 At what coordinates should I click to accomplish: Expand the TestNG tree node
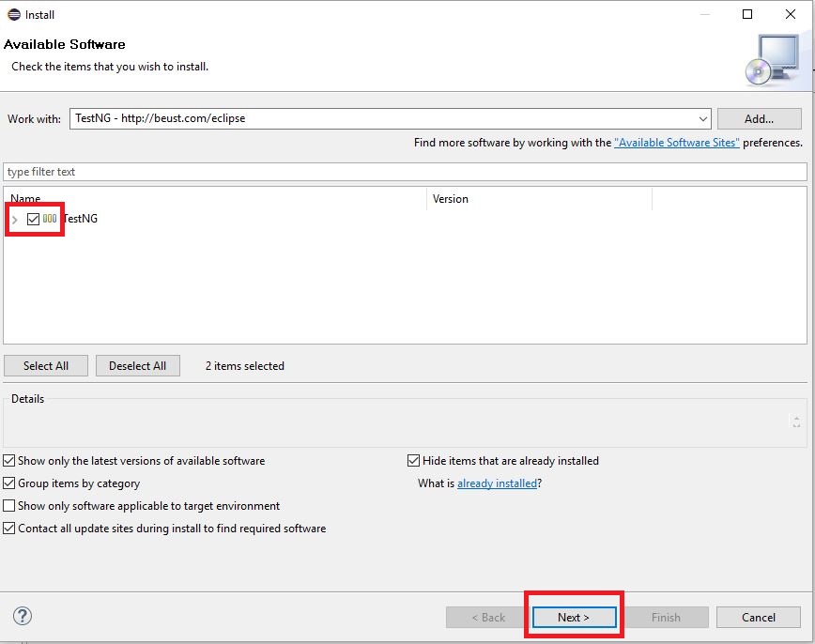[x=14, y=219]
